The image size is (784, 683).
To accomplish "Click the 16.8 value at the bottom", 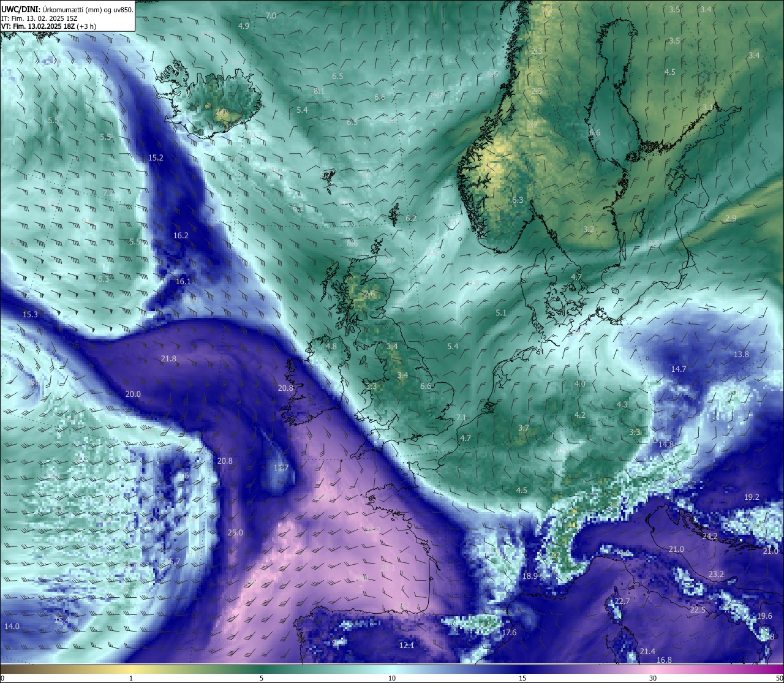I will click(x=664, y=660).
